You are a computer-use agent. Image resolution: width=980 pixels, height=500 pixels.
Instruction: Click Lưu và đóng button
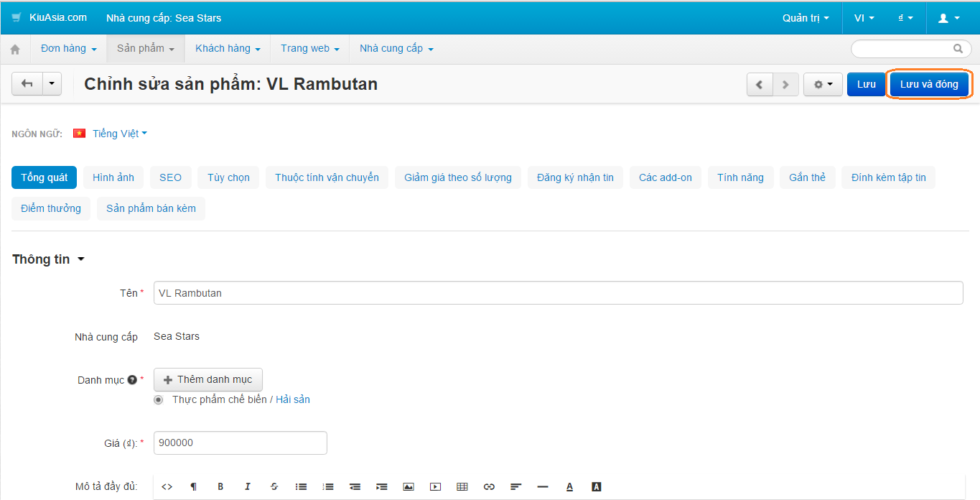tap(929, 85)
